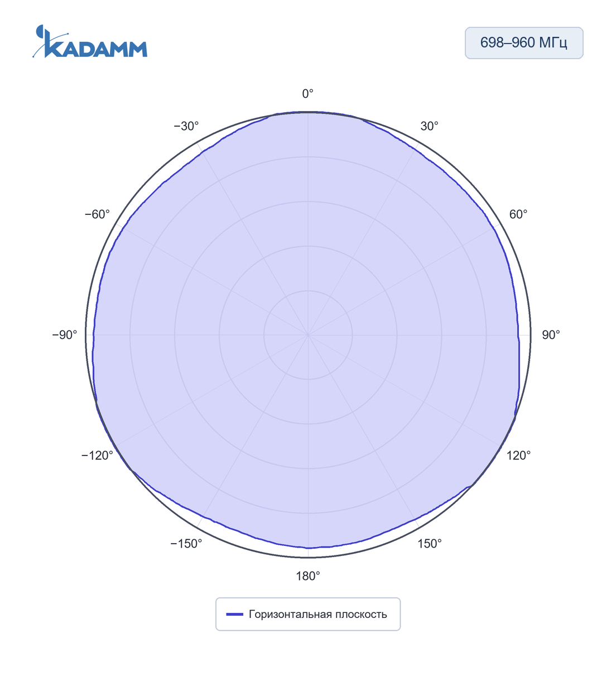Click the −120° angle label
Screen dimensions: 616x676
coord(98,456)
